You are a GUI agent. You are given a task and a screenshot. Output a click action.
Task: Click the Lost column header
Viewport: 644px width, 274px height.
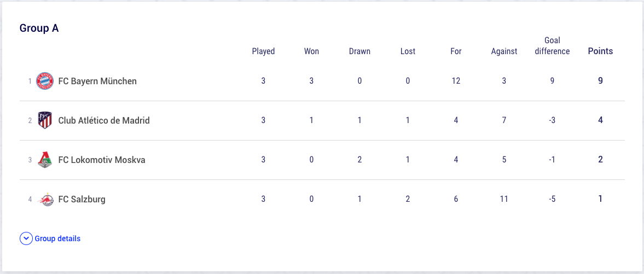point(408,51)
